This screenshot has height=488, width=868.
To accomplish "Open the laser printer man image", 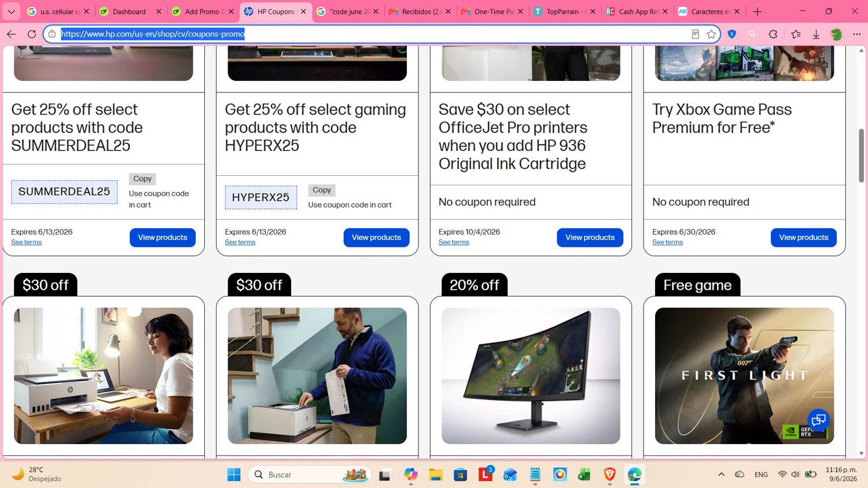I will 317,376.
